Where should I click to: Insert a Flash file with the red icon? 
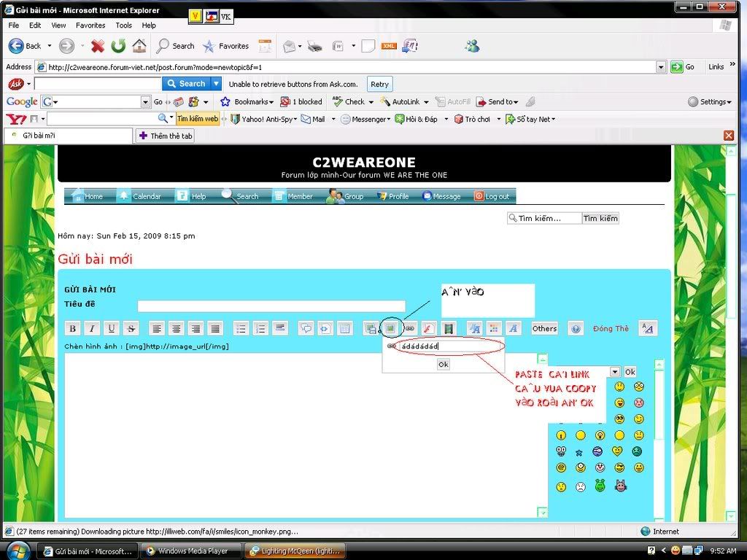click(x=428, y=328)
